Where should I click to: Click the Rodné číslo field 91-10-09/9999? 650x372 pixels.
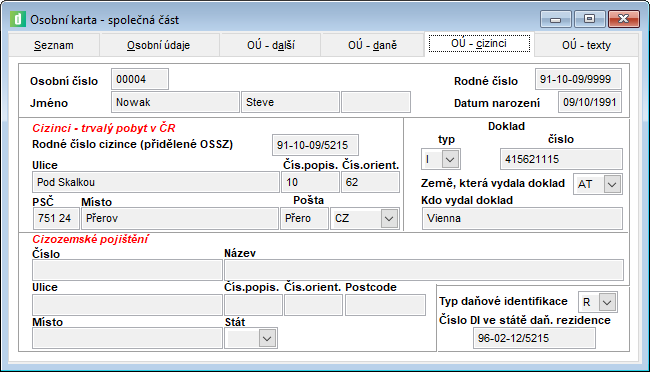pos(578,79)
